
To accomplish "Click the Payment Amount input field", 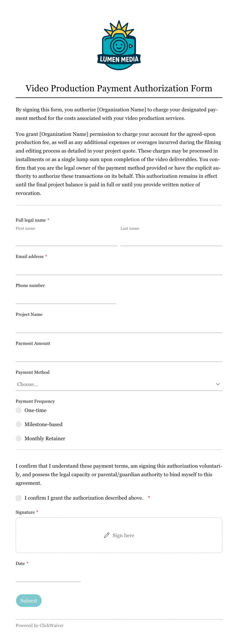I will 119,356.
